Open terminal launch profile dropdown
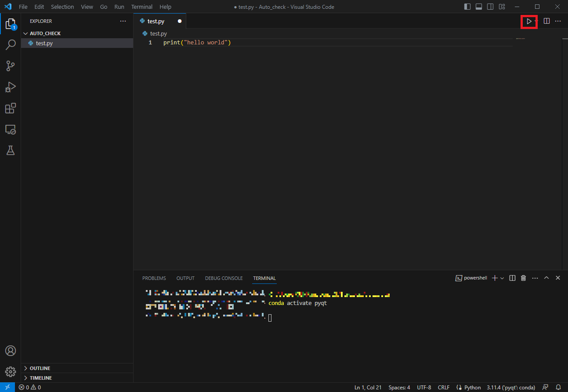 coord(502,278)
